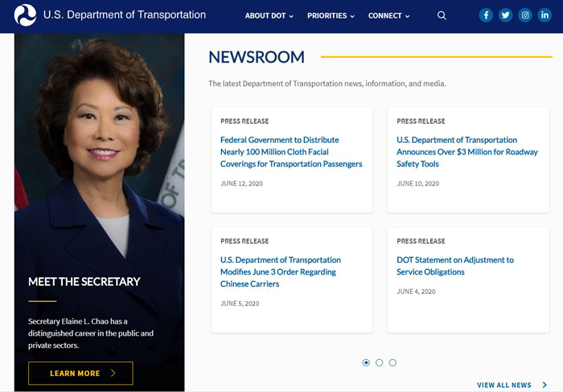Click the chevron inside Learn More button
The image size is (563, 392).
113,373
